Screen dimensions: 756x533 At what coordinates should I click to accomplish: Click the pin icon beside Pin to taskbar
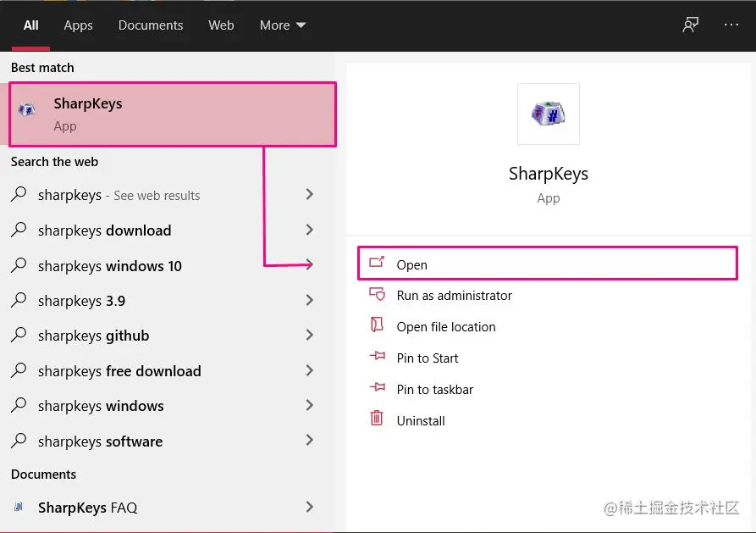[378, 387]
